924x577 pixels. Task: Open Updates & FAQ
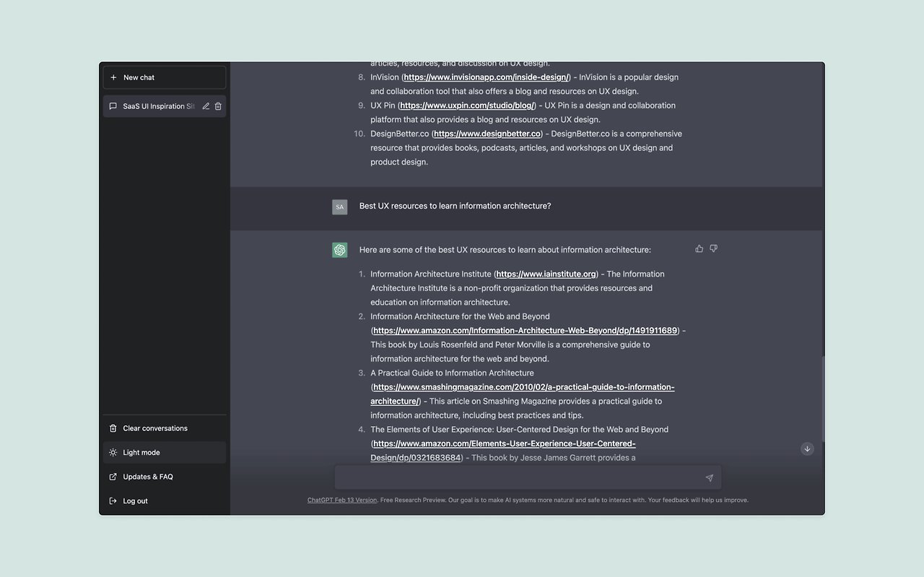(x=165, y=477)
